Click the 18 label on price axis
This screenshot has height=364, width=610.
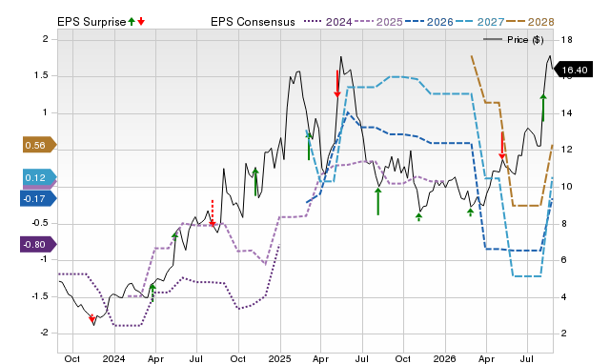coord(567,40)
